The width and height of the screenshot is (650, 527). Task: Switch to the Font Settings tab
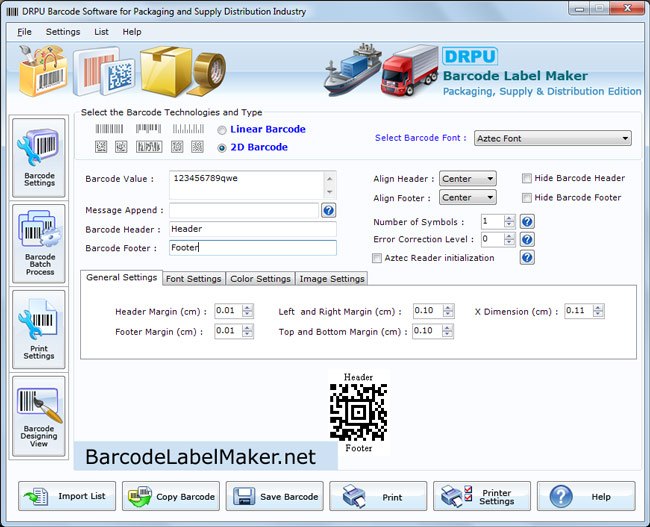[194, 279]
